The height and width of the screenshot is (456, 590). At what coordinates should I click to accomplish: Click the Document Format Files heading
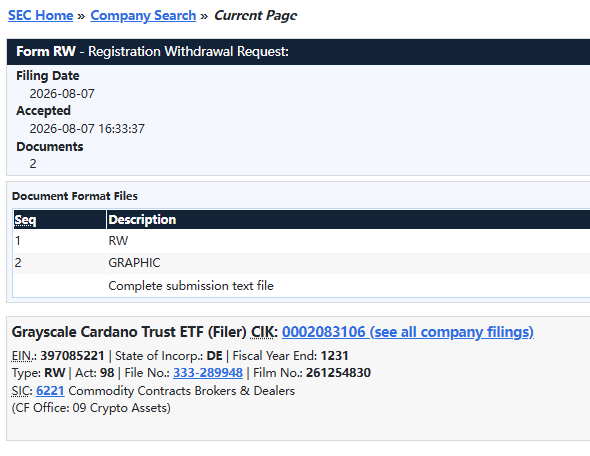[75, 196]
